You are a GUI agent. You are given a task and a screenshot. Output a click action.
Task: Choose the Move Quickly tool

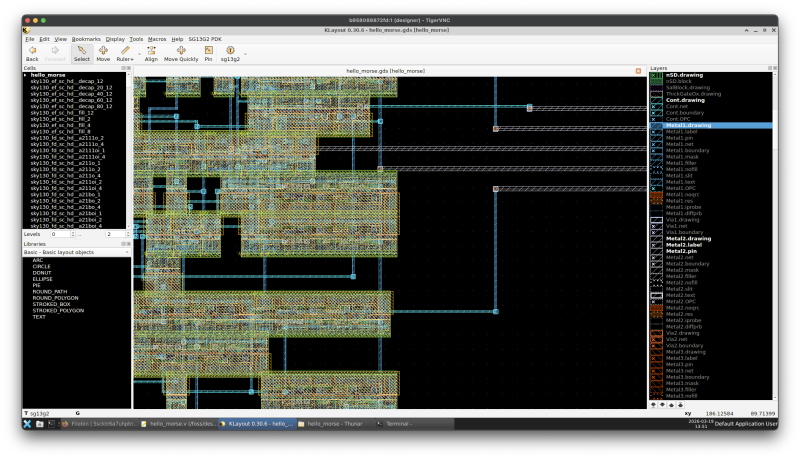181,53
